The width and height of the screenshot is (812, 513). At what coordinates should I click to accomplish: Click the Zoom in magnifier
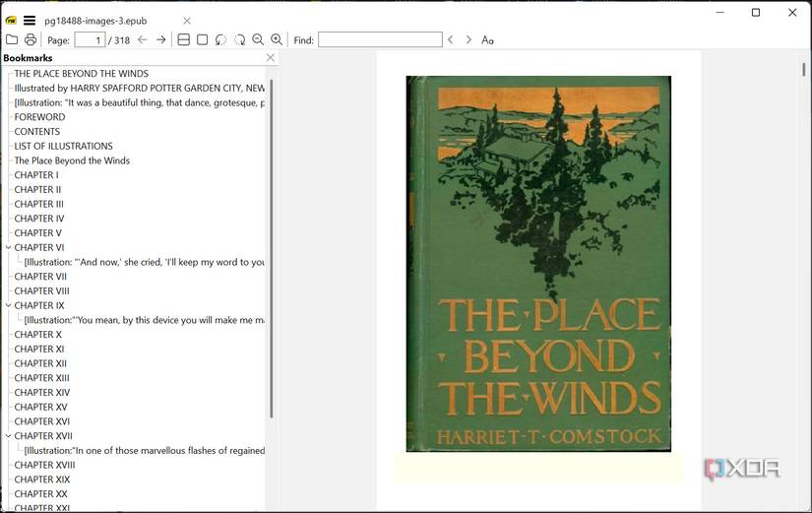click(277, 40)
